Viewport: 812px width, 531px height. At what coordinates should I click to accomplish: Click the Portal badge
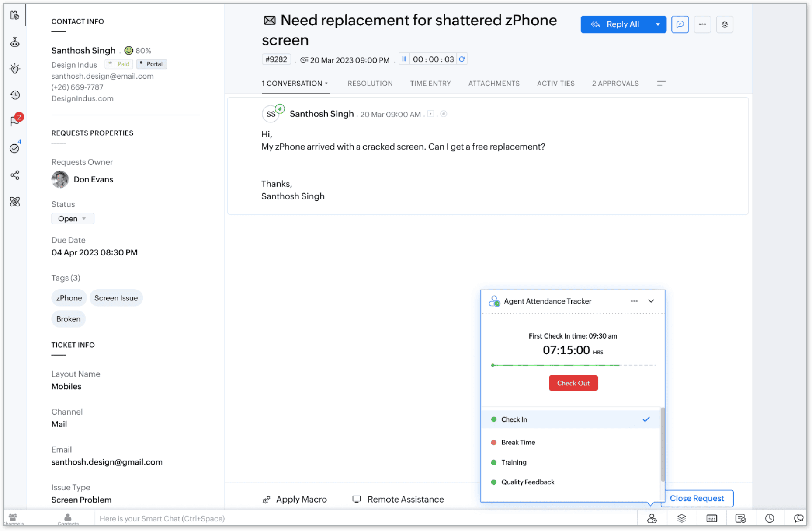tap(151, 64)
